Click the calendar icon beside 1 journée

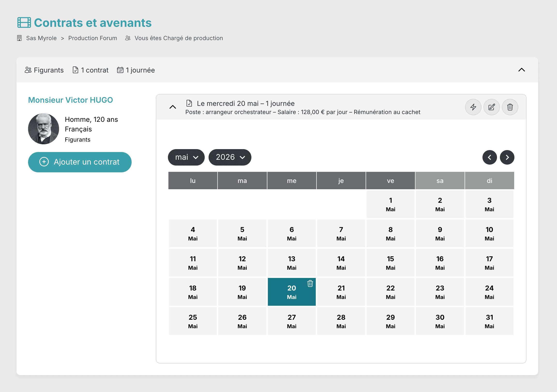(x=120, y=70)
